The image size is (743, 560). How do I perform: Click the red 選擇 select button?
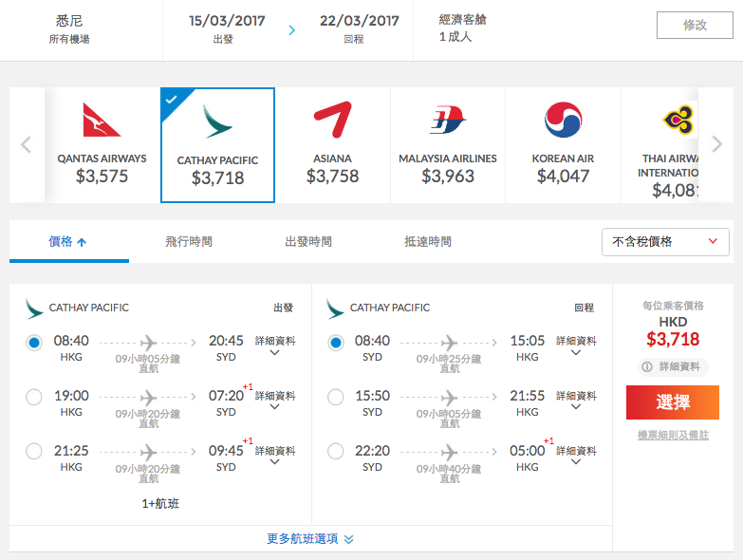pyautogui.click(x=673, y=402)
